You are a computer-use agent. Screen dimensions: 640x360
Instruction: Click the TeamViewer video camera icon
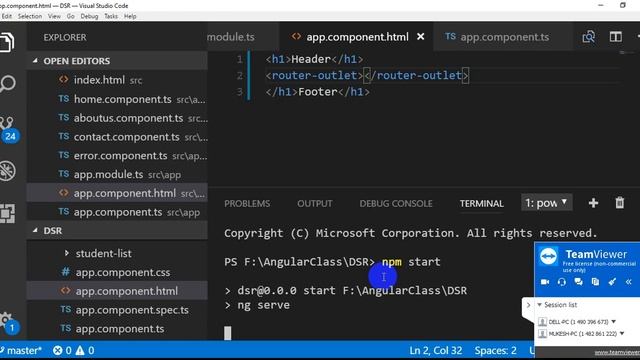(x=545, y=282)
